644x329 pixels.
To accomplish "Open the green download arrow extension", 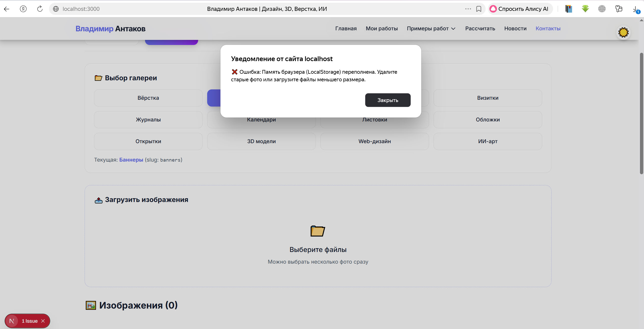I will point(585,9).
